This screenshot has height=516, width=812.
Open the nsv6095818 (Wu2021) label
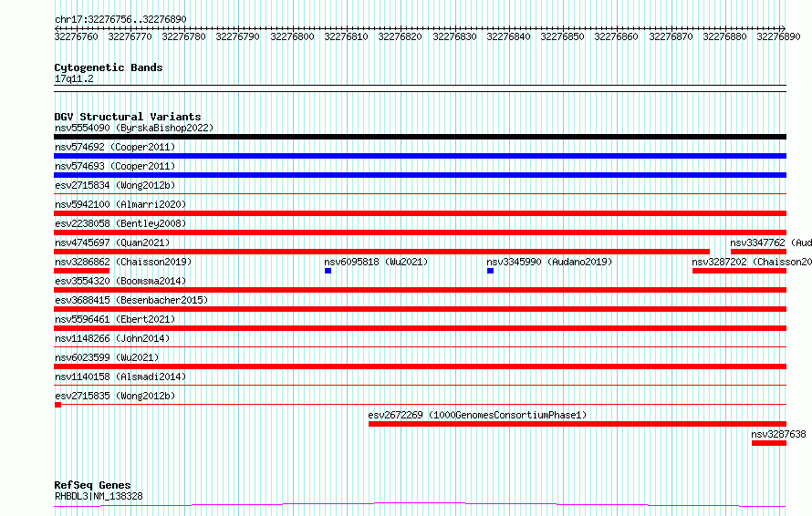pos(377,262)
